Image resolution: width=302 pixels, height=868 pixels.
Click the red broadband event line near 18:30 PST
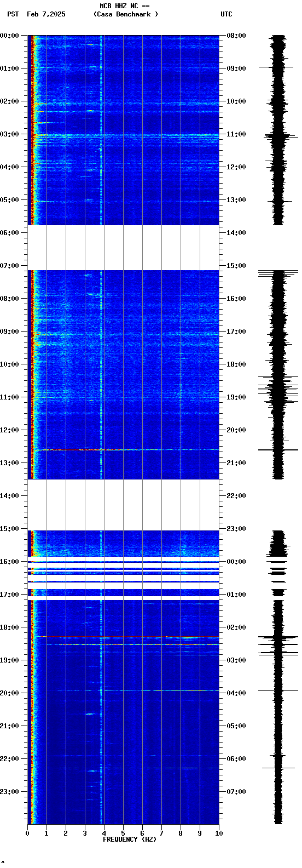coord(133,644)
